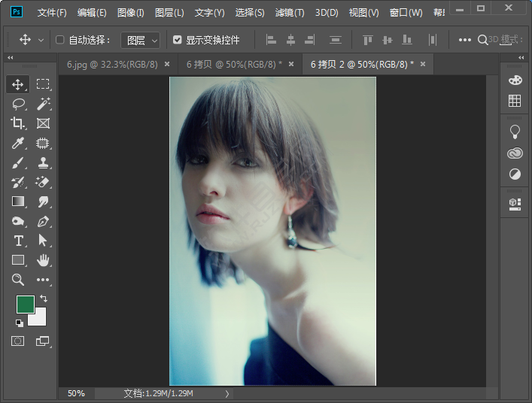Screen dimensions: 532x403
Task: Enable the 自动选择 checkbox
Action: 60,40
